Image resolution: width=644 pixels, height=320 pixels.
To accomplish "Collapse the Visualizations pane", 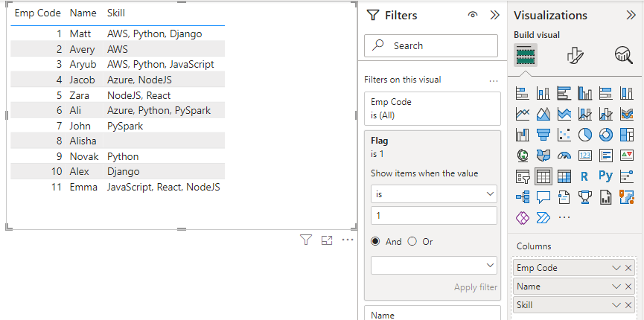I will pyautogui.click(x=631, y=16).
